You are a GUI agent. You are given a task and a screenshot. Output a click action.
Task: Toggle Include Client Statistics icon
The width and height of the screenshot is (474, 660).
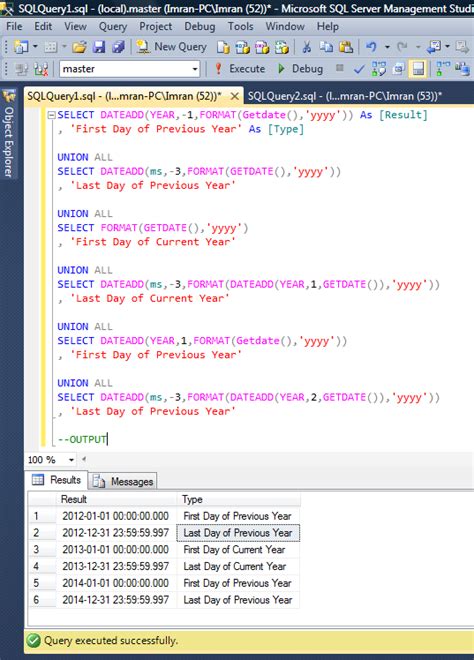point(463,69)
